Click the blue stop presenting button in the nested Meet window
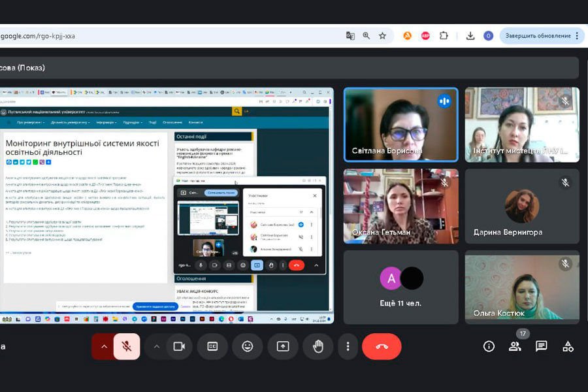This screenshot has width=588, height=392. coord(221,193)
